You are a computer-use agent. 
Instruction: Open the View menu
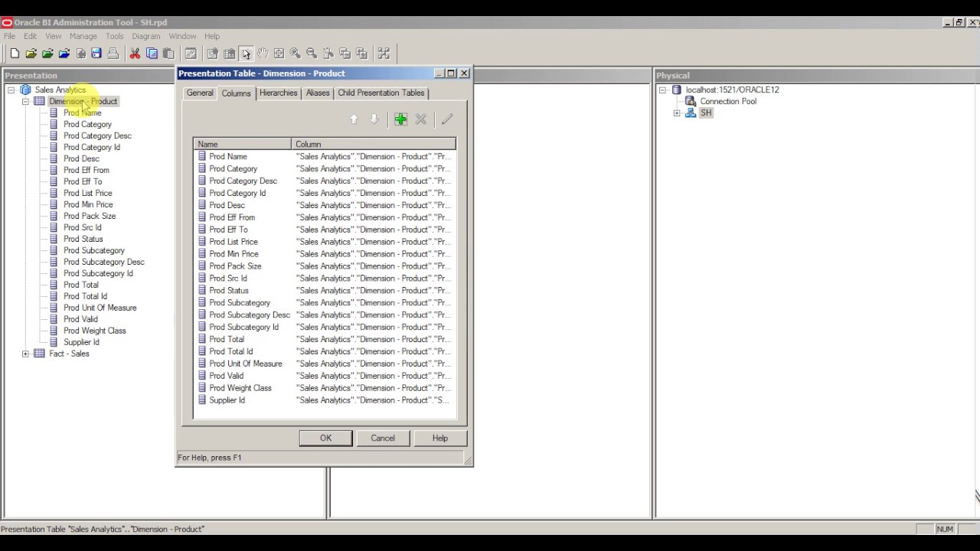click(x=54, y=36)
